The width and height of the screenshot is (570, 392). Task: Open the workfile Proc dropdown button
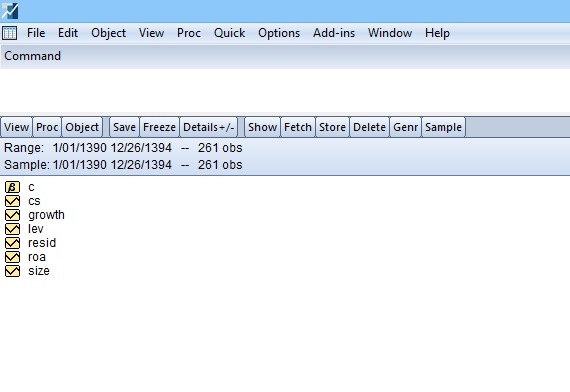tap(47, 127)
